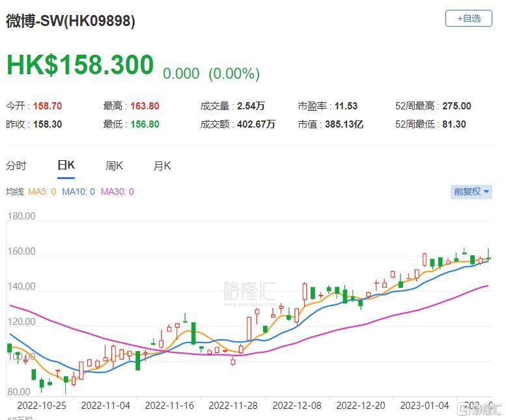Click the 180.00 price axis label
Image resolution: width=506 pixels, height=420 pixels.
(x=21, y=216)
